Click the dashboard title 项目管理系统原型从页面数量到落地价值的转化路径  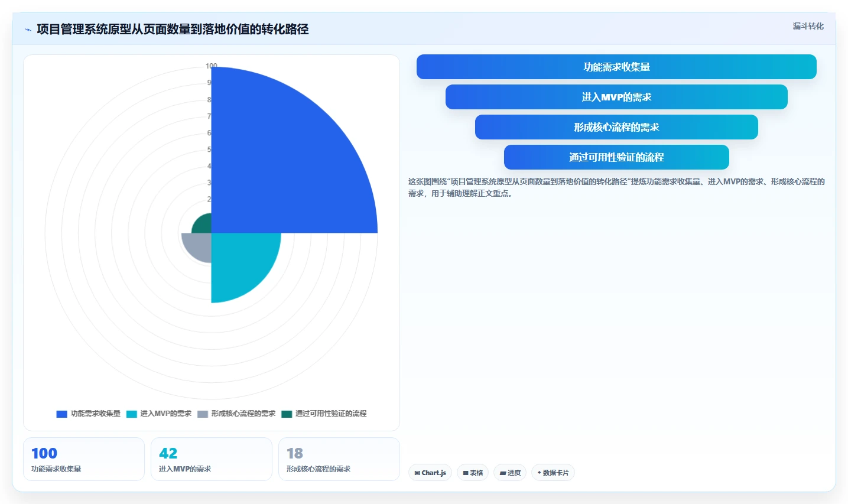click(173, 29)
